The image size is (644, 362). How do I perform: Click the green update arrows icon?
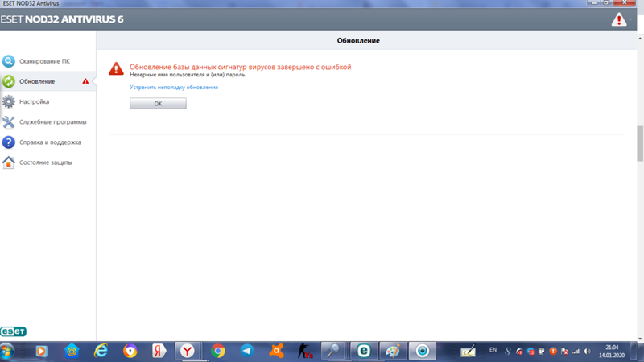click(8, 81)
